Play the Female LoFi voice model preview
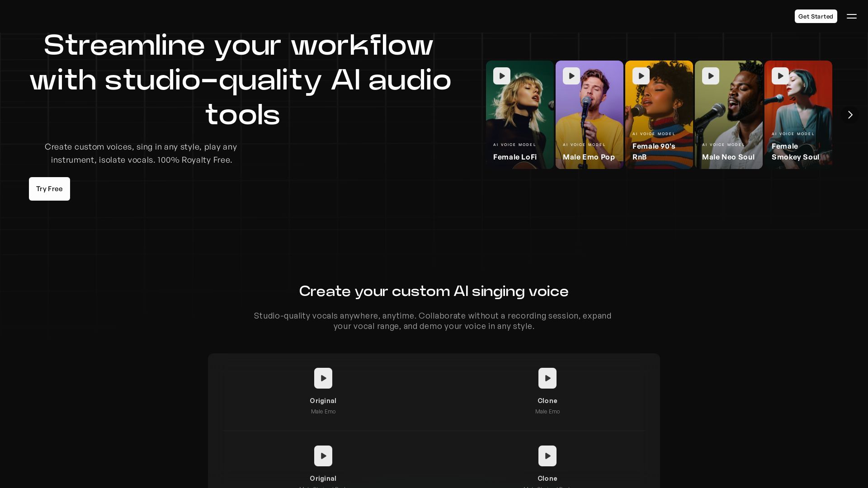The height and width of the screenshot is (488, 868). pyautogui.click(x=502, y=76)
